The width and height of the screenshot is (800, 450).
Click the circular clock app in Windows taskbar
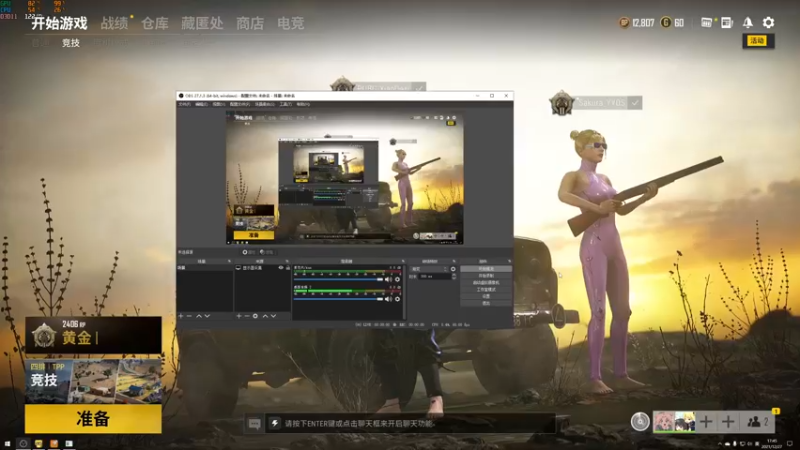(23, 444)
